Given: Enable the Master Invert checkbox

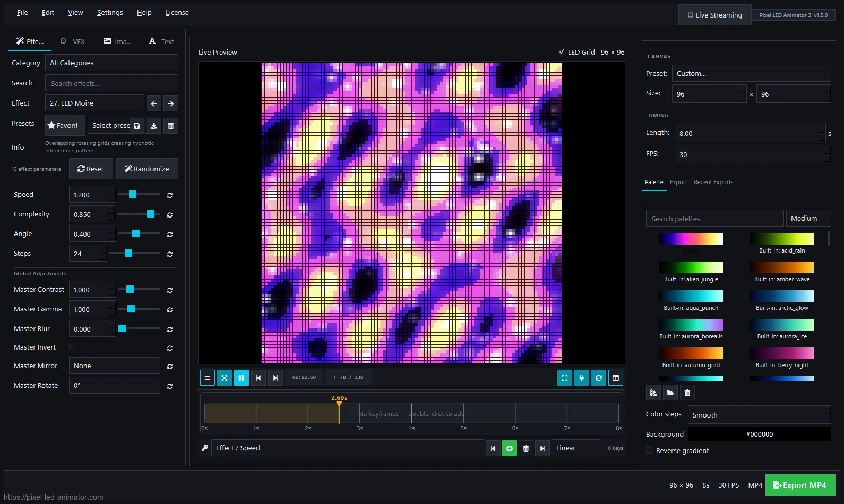Looking at the screenshot, I should [x=73, y=347].
